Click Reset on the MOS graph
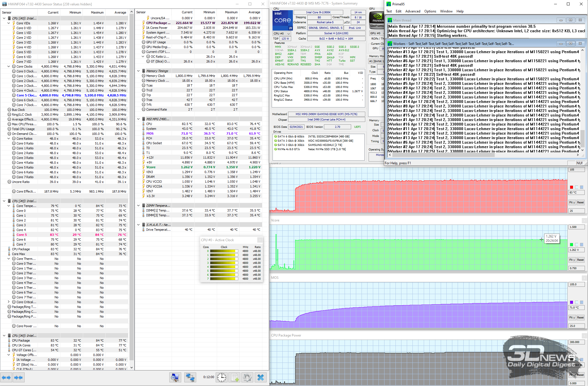The height and width of the screenshot is (386, 588). click(x=580, y=318)
